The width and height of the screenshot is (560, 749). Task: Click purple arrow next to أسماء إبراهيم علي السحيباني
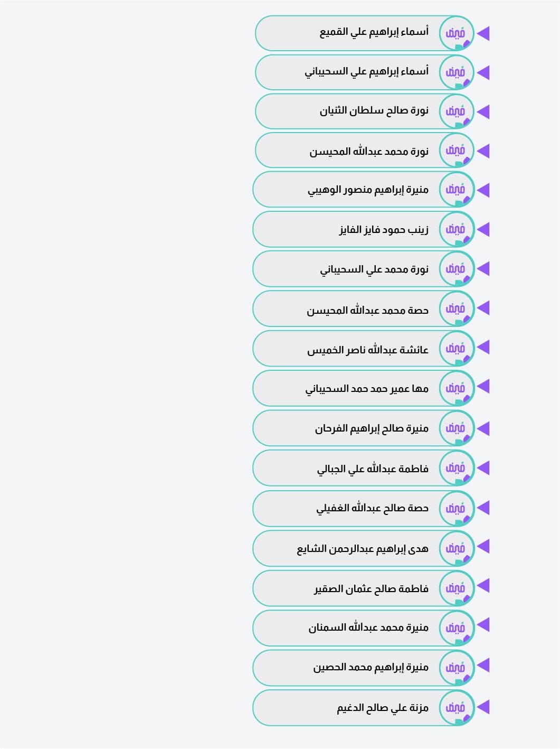483,72
